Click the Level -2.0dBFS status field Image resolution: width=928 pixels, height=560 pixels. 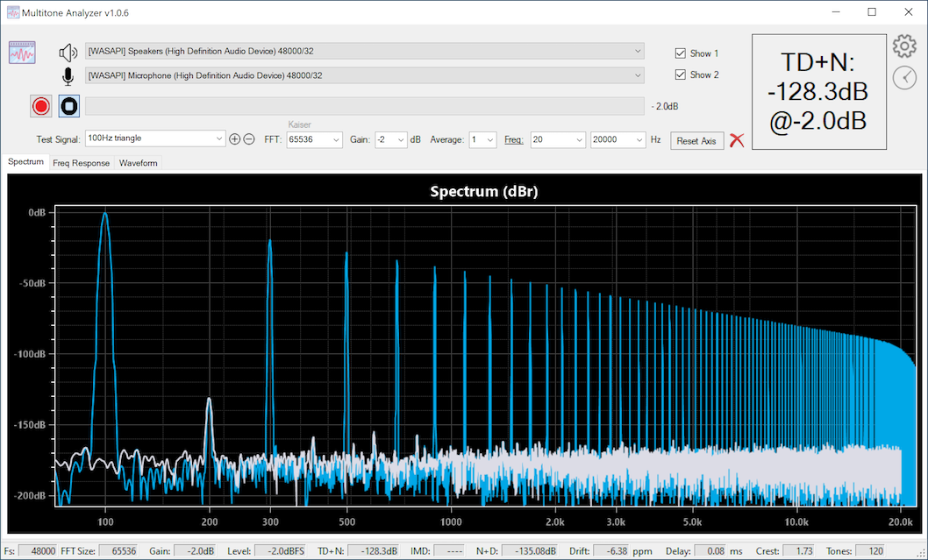(x=280, y=550)
